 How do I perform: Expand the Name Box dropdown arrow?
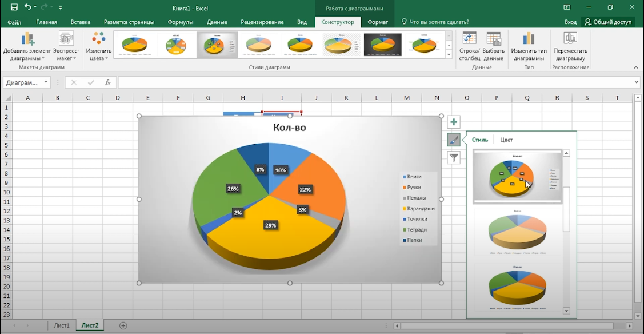point(46,82)
